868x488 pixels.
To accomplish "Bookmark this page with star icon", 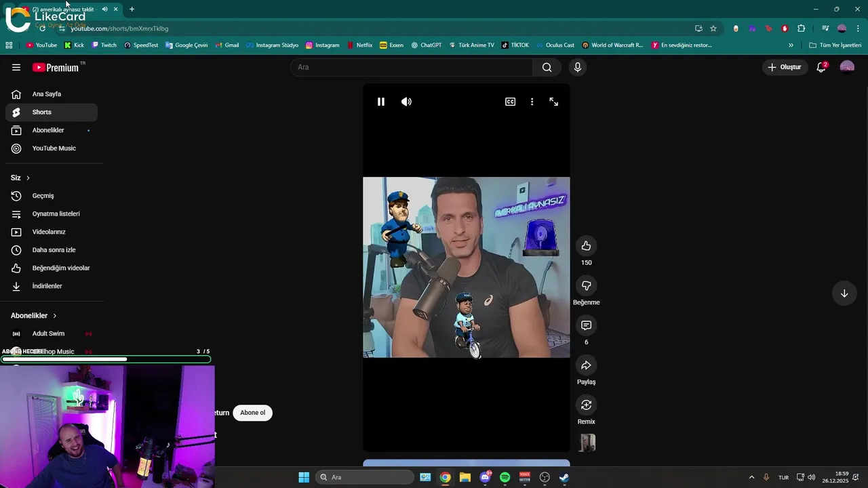I will 713,28.
